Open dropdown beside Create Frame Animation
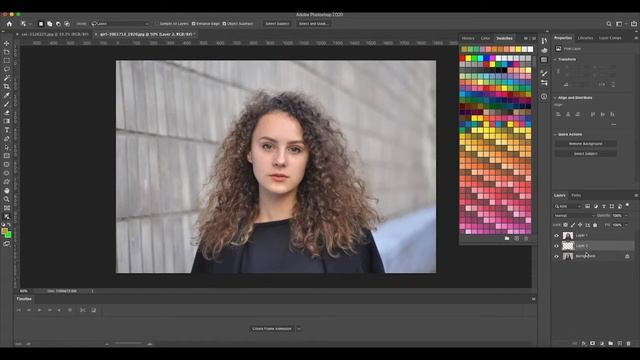Screen dimensions: 640x360 [x=299, y=329]
